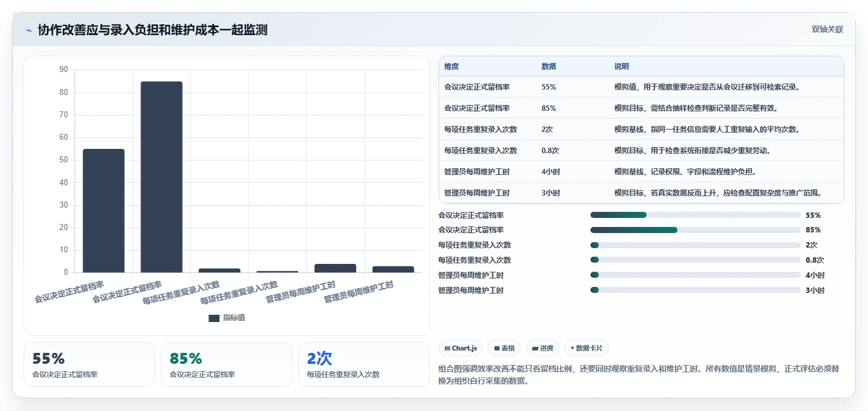The width and height of the screenshot is (868, 411).
Task: Click the progress bar showing 4小时
Action: tap(696, 275)
